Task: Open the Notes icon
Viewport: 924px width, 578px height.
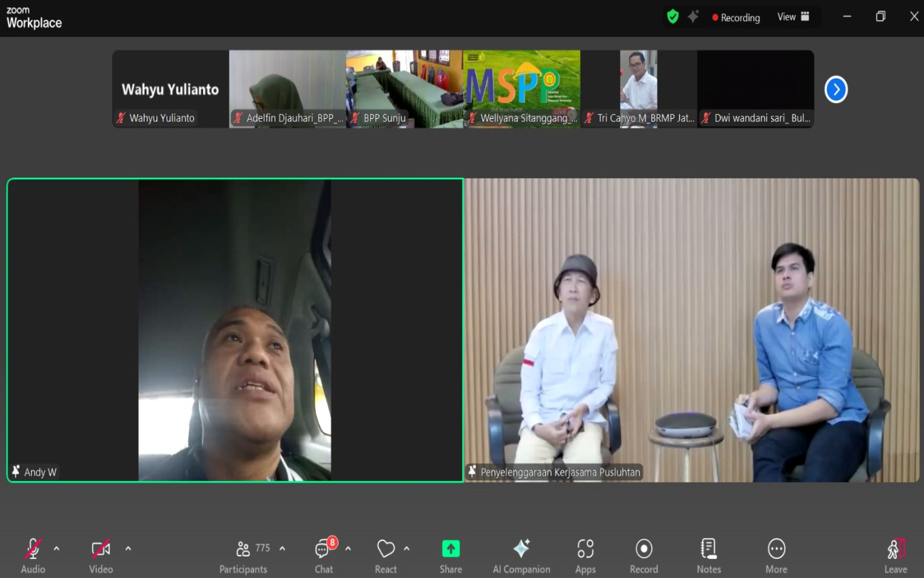Action: click(x=709, y=555)
